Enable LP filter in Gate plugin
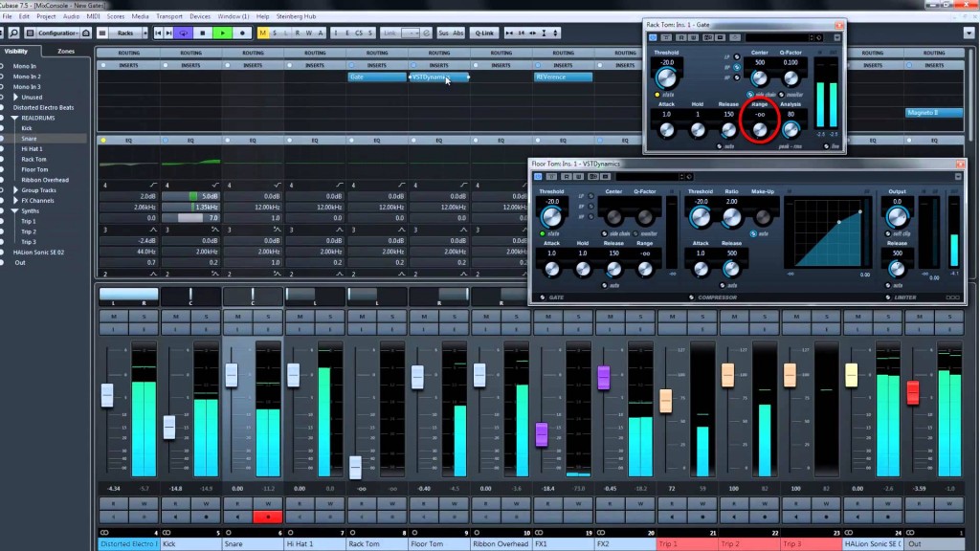The image size is (980, 551). pos(737,56)
